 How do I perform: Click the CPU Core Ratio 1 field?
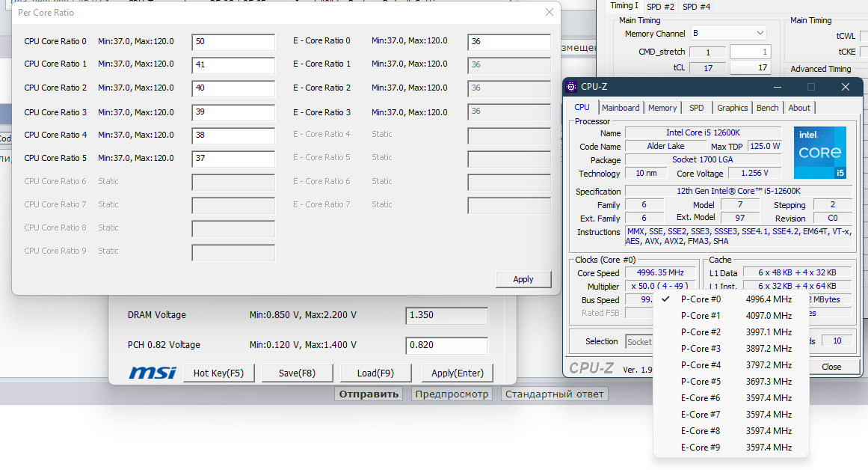233,65
